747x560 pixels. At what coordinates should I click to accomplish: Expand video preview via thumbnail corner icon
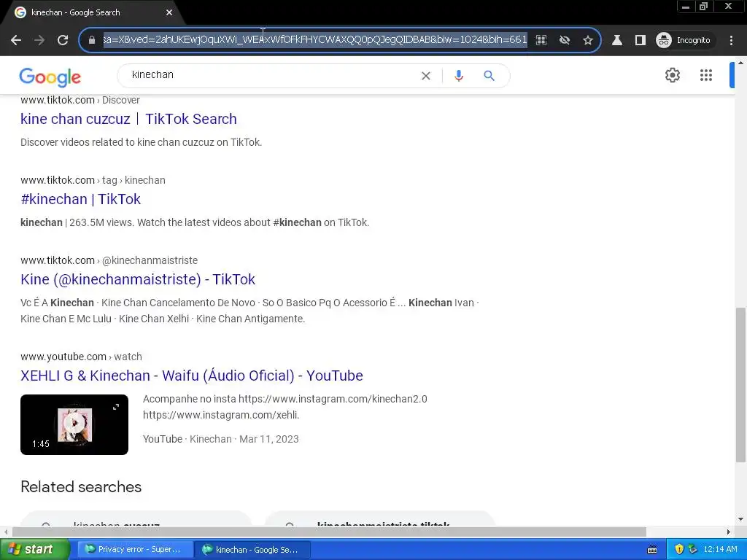[116, 407]
